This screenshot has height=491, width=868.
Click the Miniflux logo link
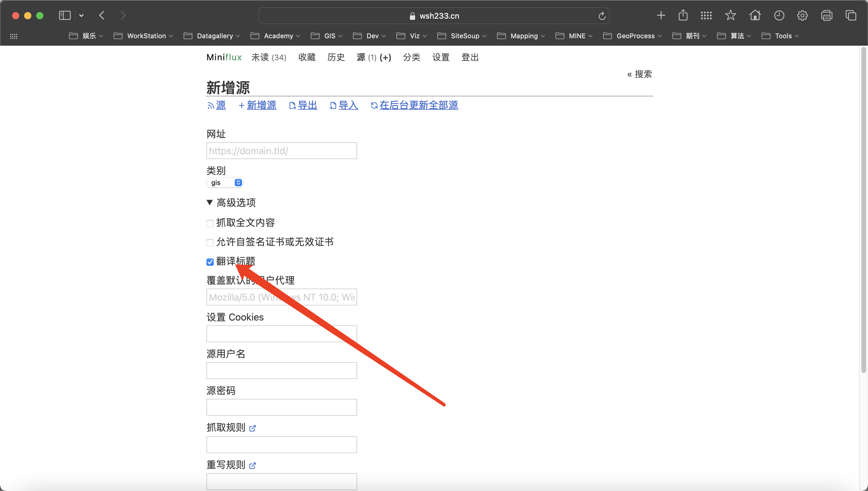tap(224, 57)
